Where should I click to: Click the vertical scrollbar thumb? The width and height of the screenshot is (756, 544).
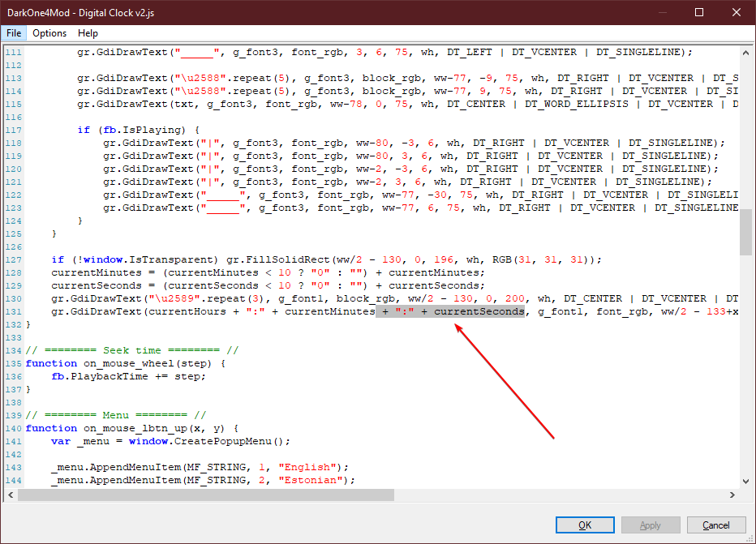tap(745, 237)
